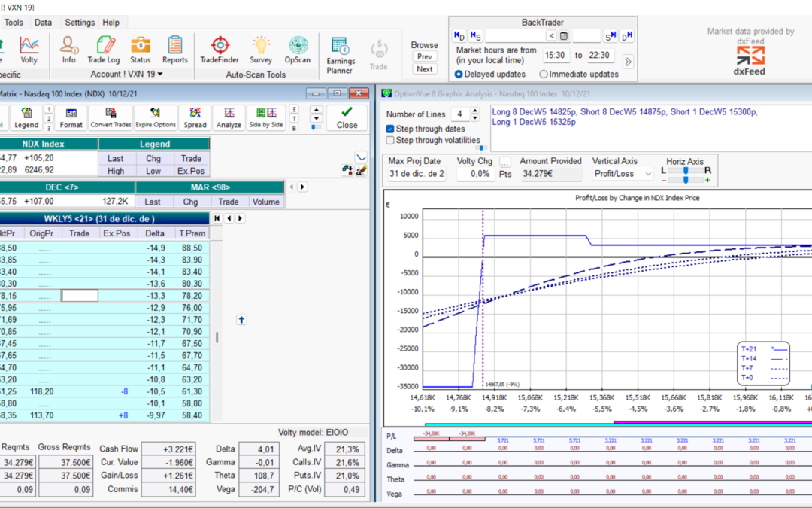This screenshot has height=508, width=812.
Task: Click the Browse Next button
Action: 425,69
